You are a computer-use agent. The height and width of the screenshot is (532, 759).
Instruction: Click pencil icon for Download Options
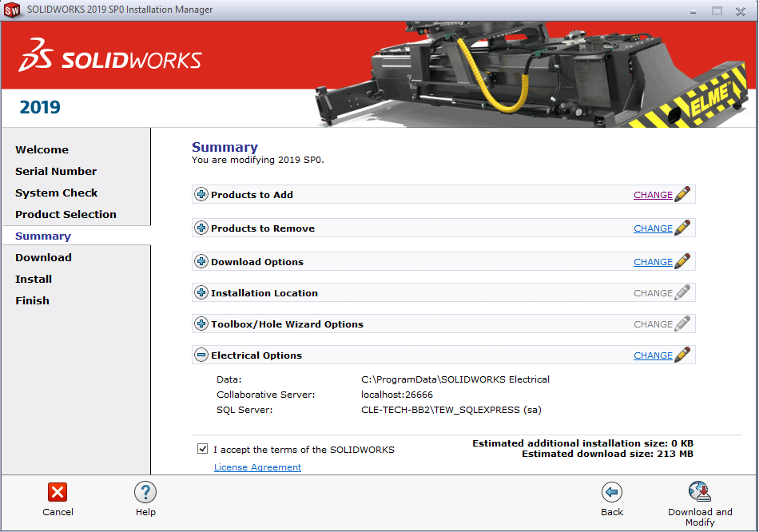point(682,261)
